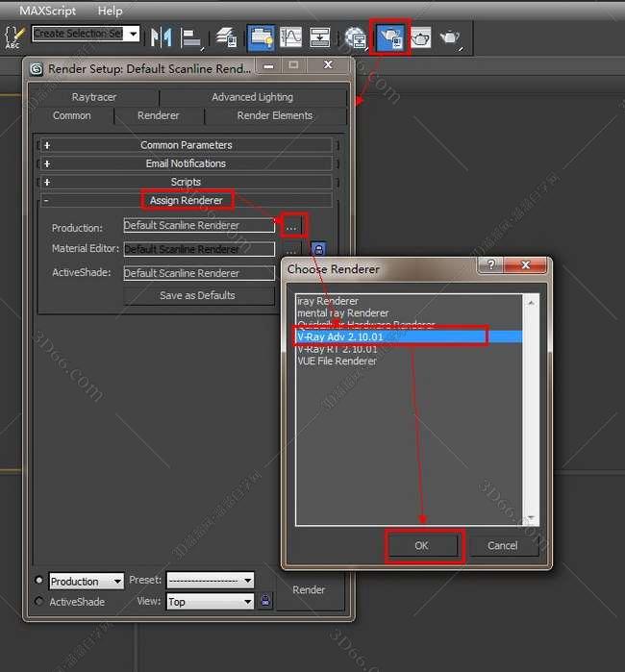Click the Material Editor '...' button

pos(292,249)
